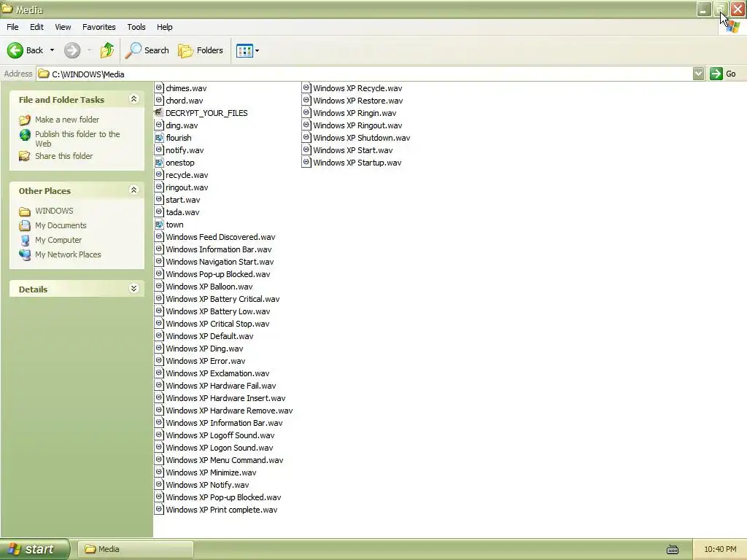The height and width of the screenshot is (560, 747).
Task: Open the Back history dropdown arrow
Action: 52,50
